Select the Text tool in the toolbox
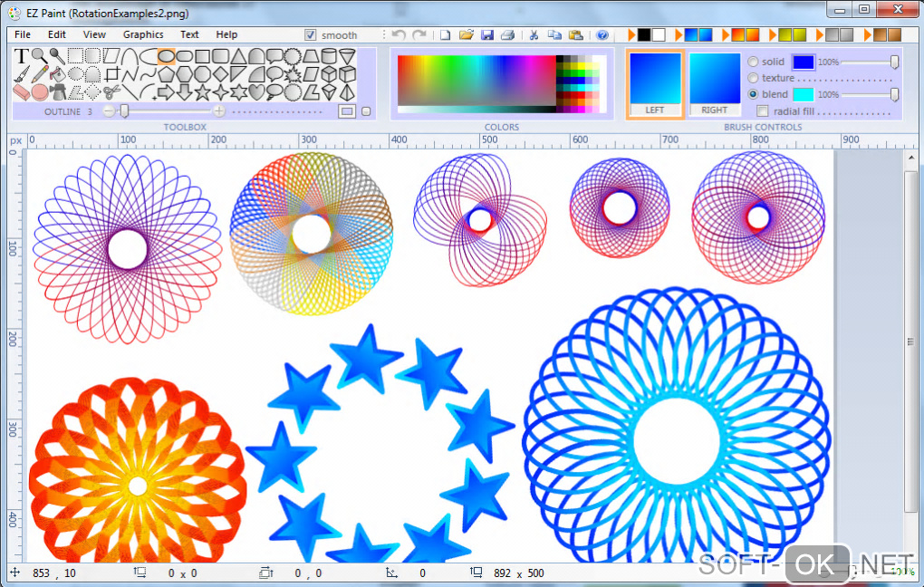 pyautogui.click(x=21, y=56)
